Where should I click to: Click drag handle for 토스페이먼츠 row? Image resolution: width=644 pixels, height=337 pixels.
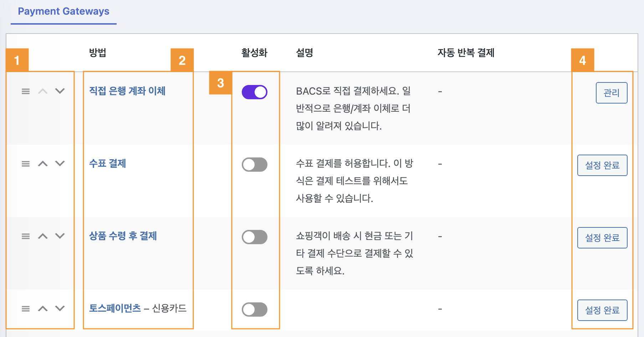(x=26, y=309)
